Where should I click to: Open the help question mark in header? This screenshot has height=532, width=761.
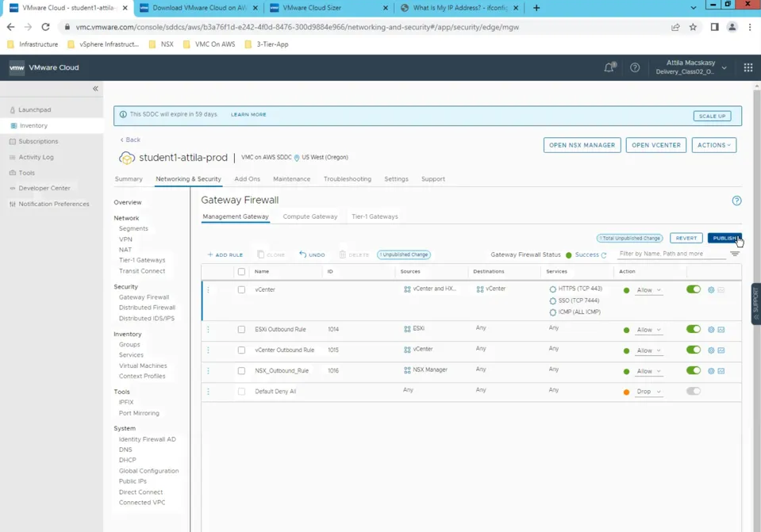(635, 67)
